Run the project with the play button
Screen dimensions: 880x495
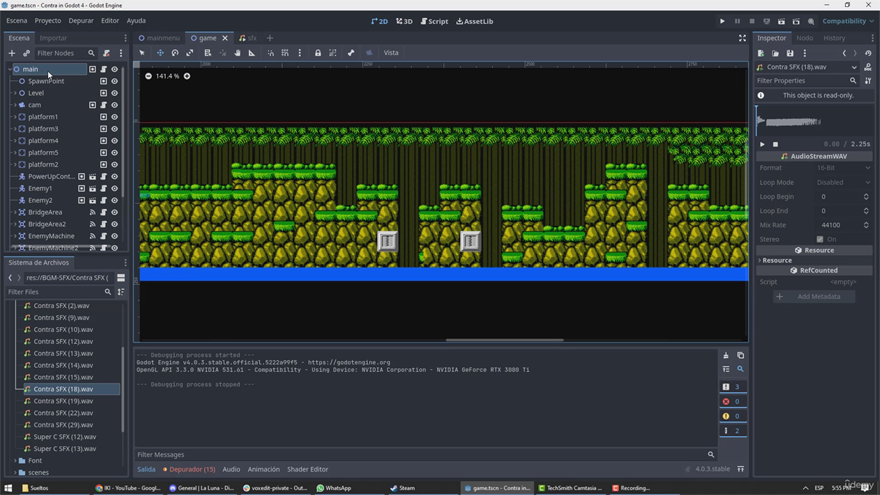[x=722, y=21]
